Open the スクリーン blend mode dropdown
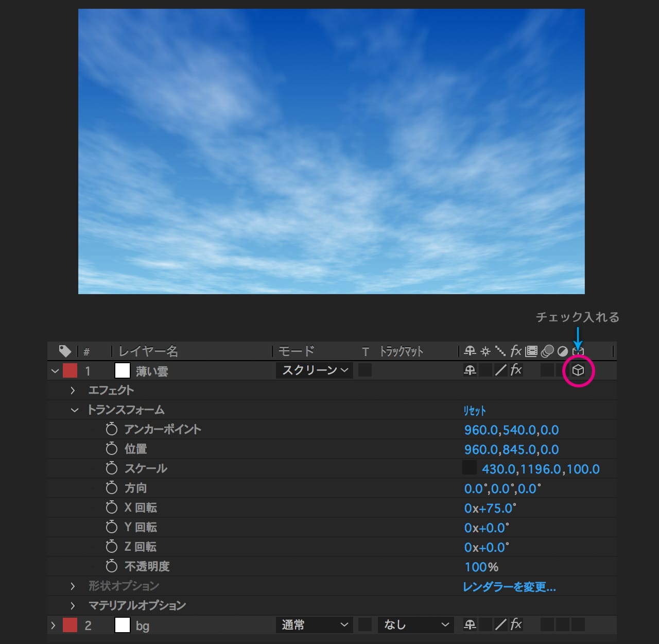This screenshot has width=659, height=644. point(315,370)
